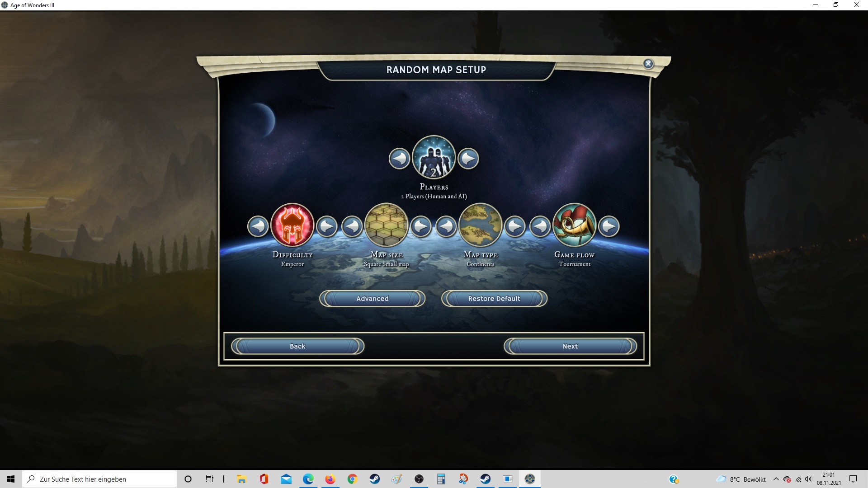Open the Windows Start menu
Screen dimensions: 868x488
tap(11, 479)
